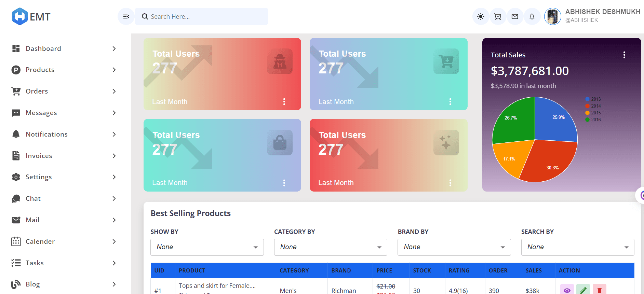644x294 pixels.
Task: Click the Tasks checklist sidebar icon
Action: coord(16,263)
